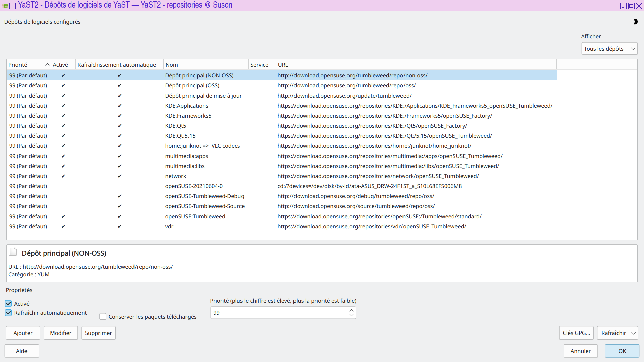Screen dimensions: 644x362
Task: Click the Ajouter button
Action: tap(23, 333)
